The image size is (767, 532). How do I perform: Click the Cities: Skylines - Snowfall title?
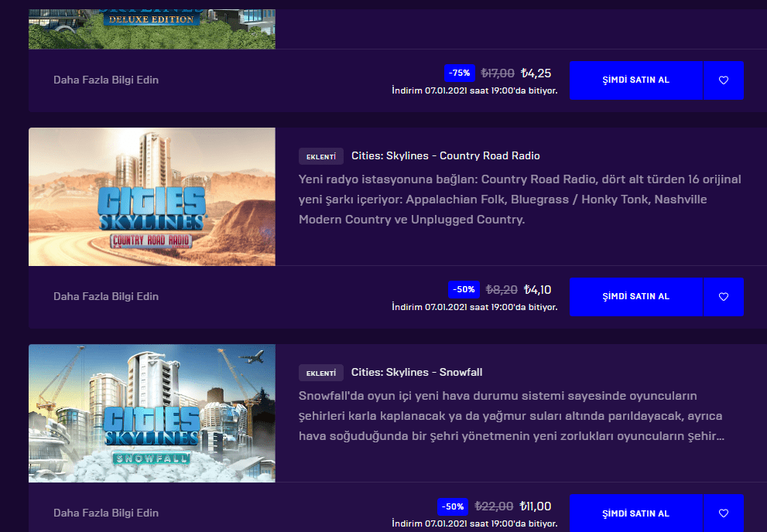(x=416, y=372)
